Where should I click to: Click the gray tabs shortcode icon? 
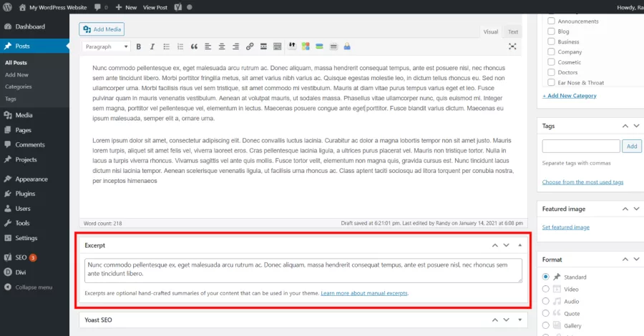[x=333, y=46]
